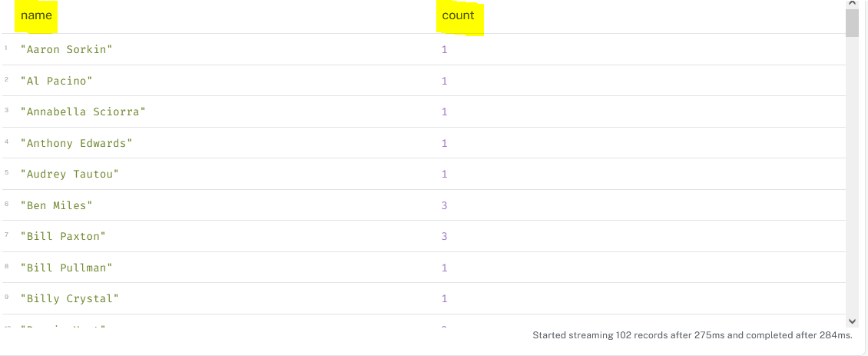Viewport: 868px width, 356px height.
Task: Click scrollbar down arrow
Action: click(852, 321)
